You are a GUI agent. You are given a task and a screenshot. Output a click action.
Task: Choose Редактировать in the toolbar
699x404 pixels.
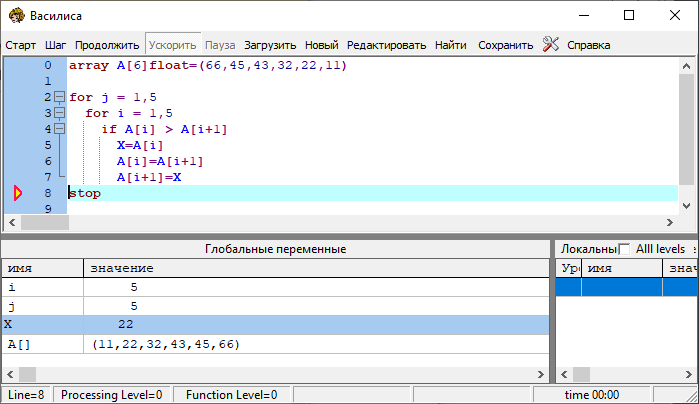386,45
